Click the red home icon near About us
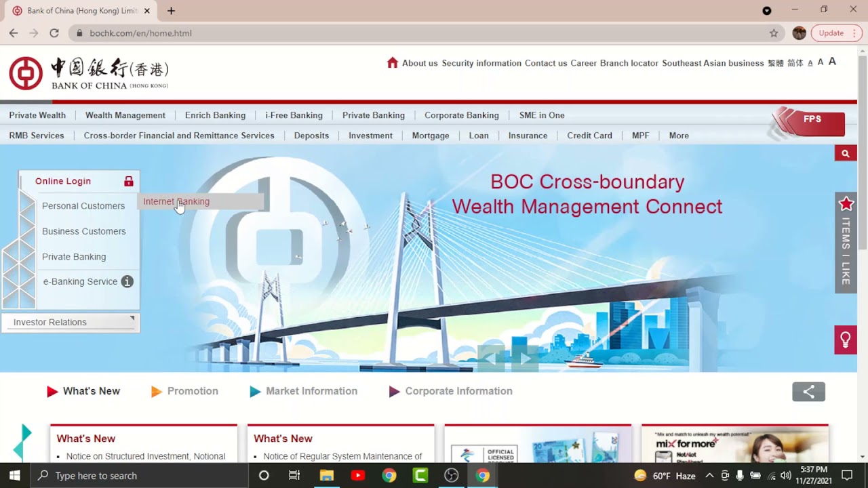The image size is (868, 488). (x=392, y=62)
